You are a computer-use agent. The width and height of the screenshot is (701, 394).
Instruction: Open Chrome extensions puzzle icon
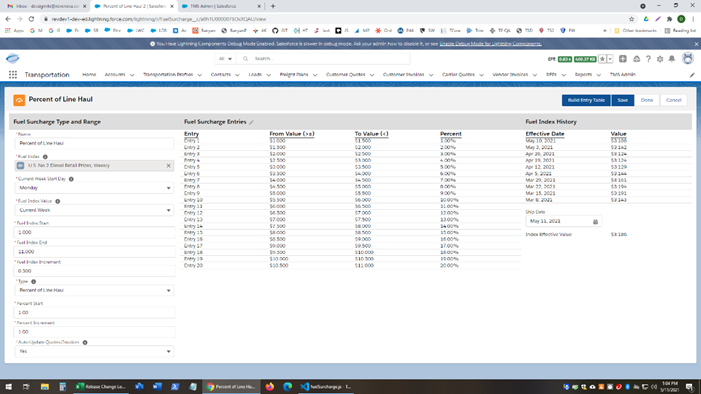click(669, 19)
